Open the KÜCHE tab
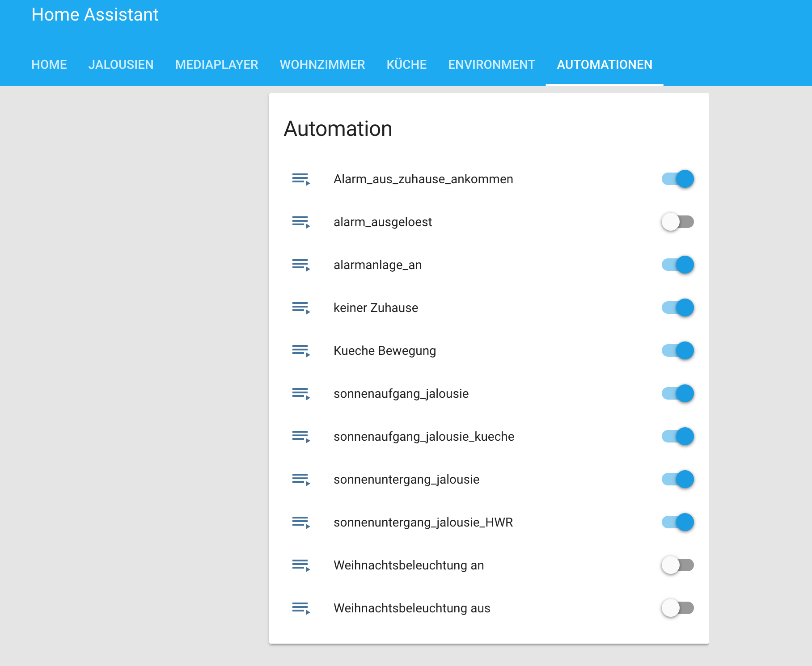 [406, 64]
